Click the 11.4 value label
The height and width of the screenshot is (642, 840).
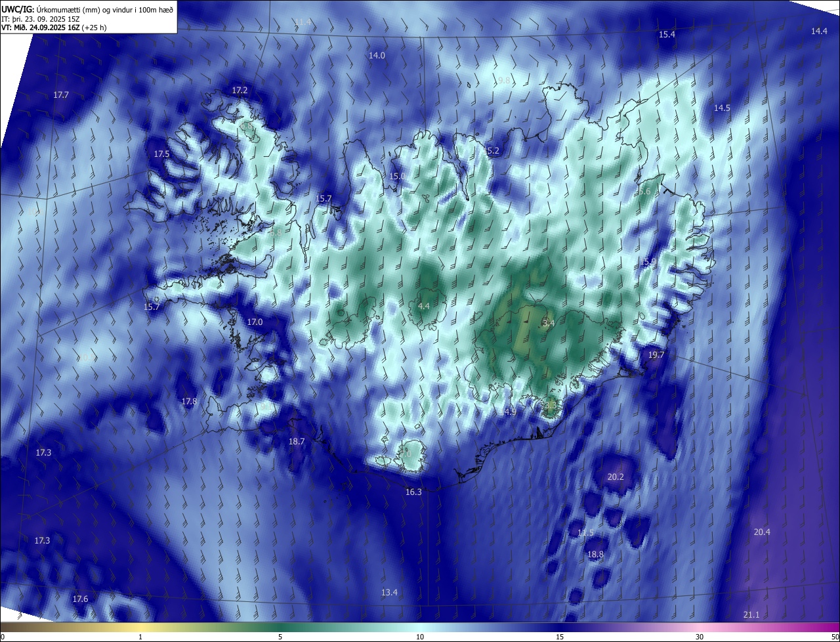pyautogui.click(x=303, y=22)
